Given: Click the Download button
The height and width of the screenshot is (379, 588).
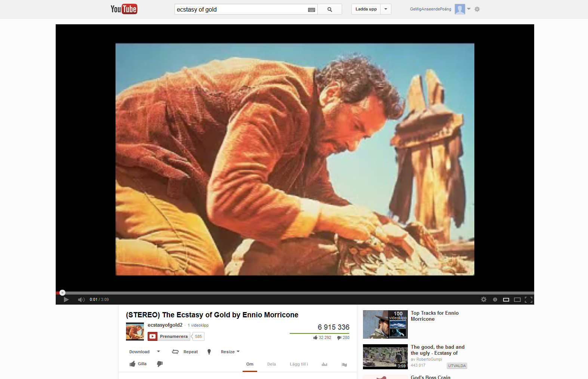Looking at the screenshot, I should point(139,352).
